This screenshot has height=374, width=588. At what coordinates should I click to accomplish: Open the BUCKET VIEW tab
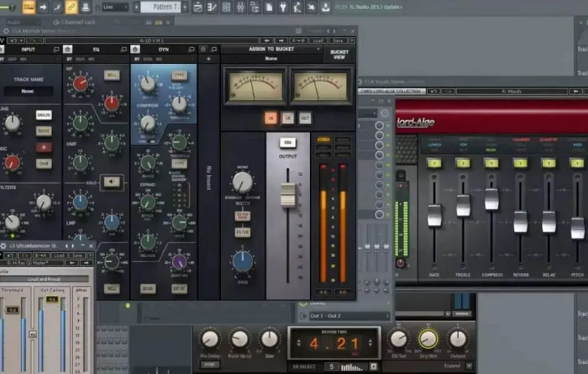coord(339,55)
